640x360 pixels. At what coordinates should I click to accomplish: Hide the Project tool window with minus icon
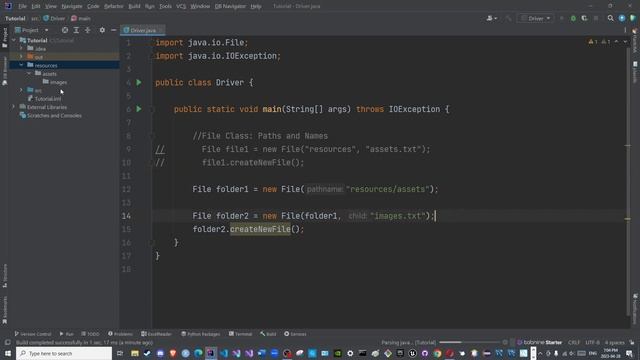[113, 30]
